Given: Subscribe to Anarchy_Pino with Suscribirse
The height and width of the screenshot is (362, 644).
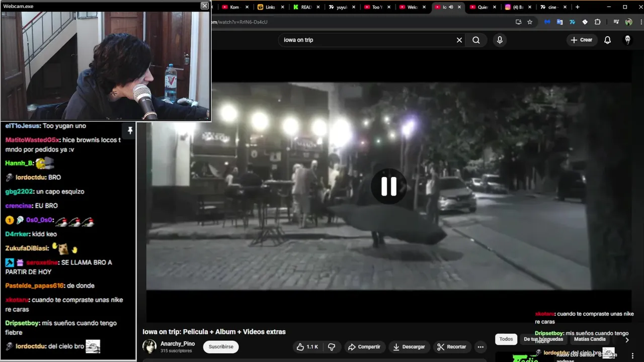Looking at the screenshot, I should 221,347.
